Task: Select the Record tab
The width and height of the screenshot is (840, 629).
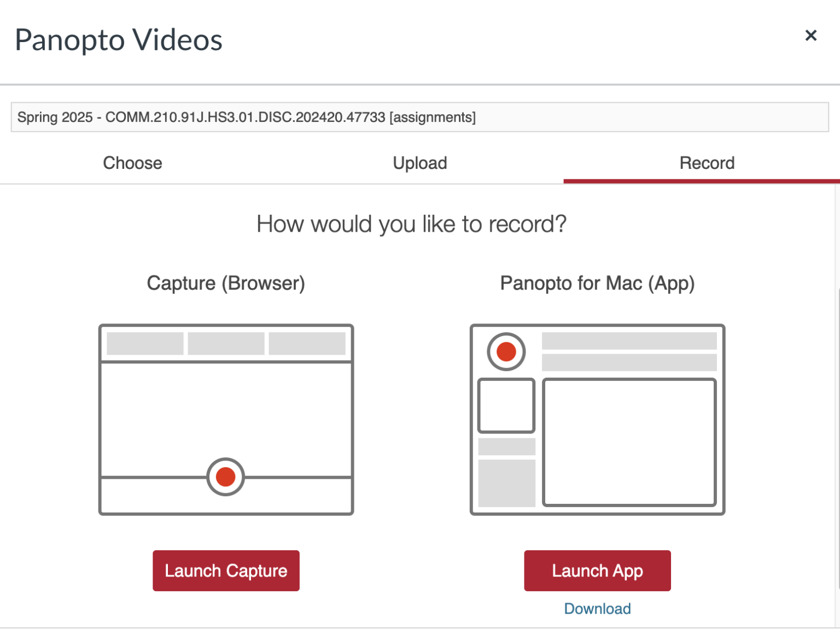Action: (x=707, y=163)
